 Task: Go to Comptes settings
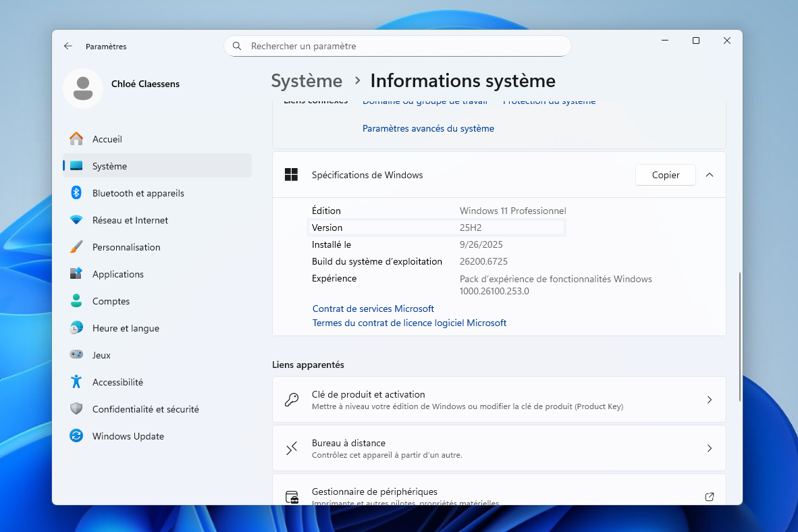point(111,301)
